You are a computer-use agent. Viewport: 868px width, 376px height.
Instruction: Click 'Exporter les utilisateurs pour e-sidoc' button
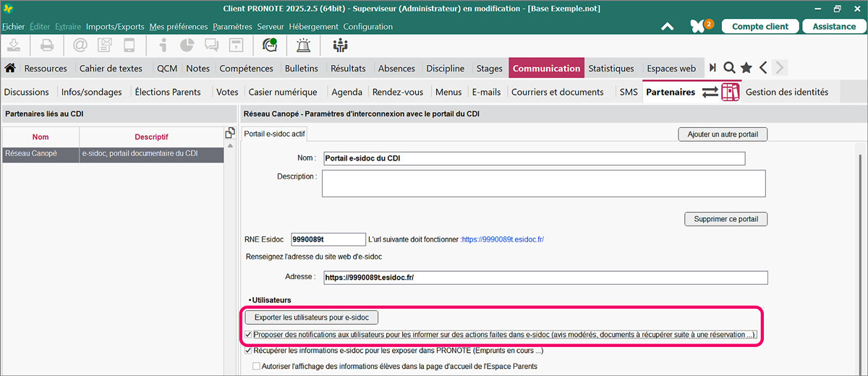pos(312,317)
